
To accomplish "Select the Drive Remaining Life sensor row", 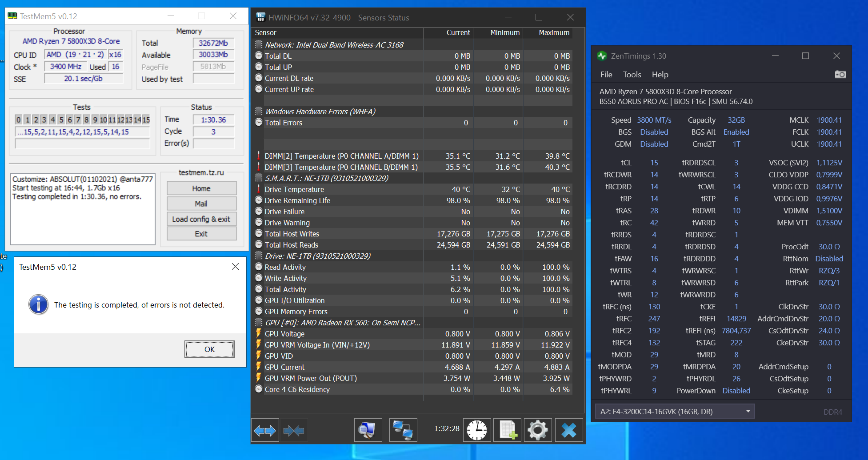I will (x=412, y=200).
